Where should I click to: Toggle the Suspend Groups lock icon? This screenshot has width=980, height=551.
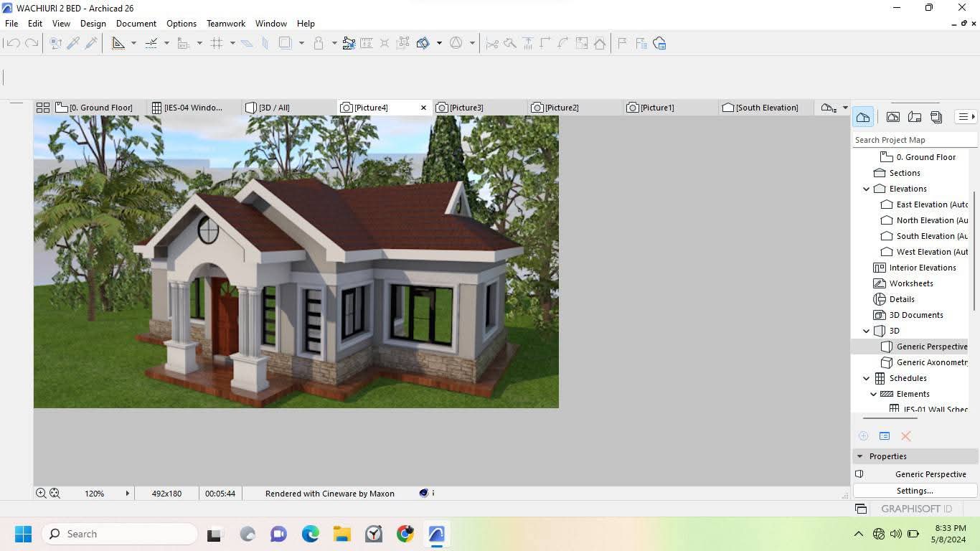coord(319,44)
